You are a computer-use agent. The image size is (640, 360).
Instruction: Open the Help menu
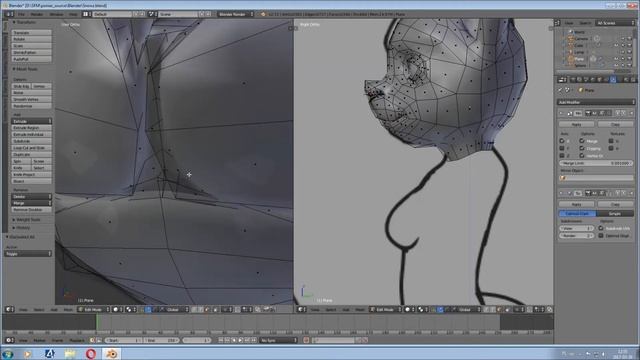pos(73,14)
